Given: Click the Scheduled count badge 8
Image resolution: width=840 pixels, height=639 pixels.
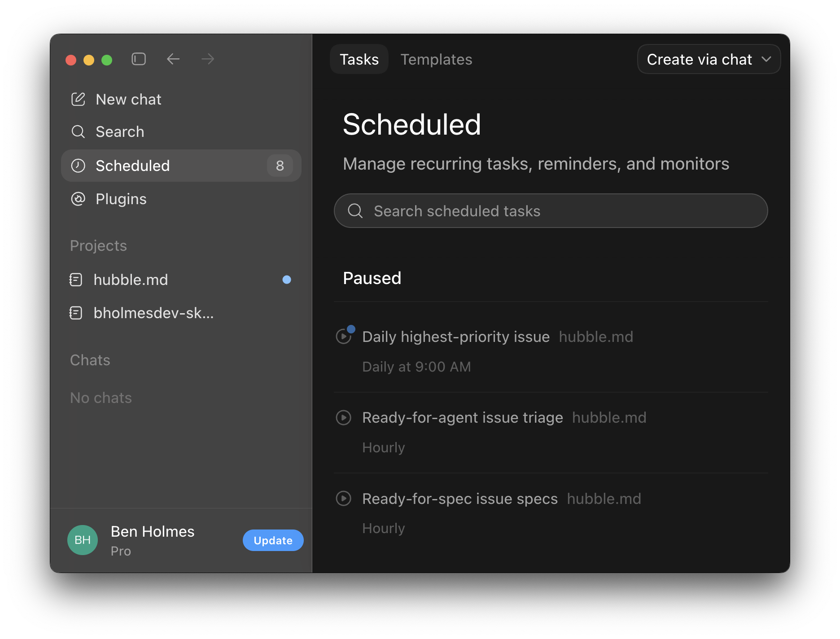Looking at the screenshot, I should coord(280,166).
